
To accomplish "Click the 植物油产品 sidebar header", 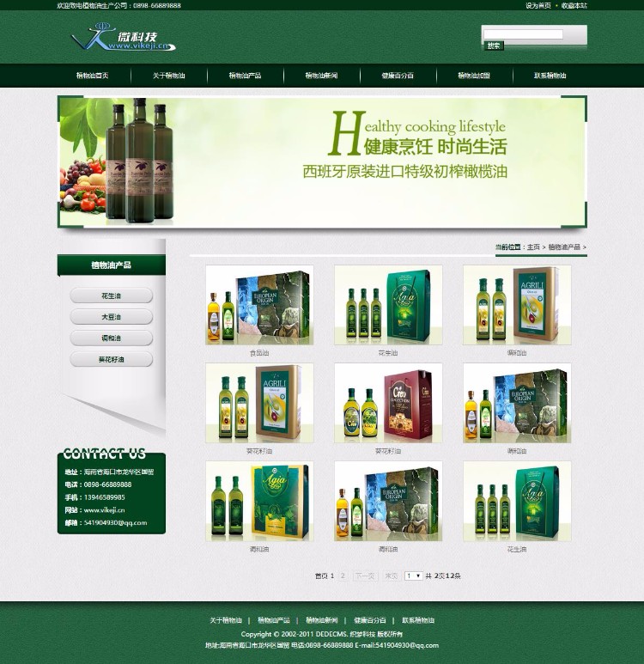I will click(112, 265).
